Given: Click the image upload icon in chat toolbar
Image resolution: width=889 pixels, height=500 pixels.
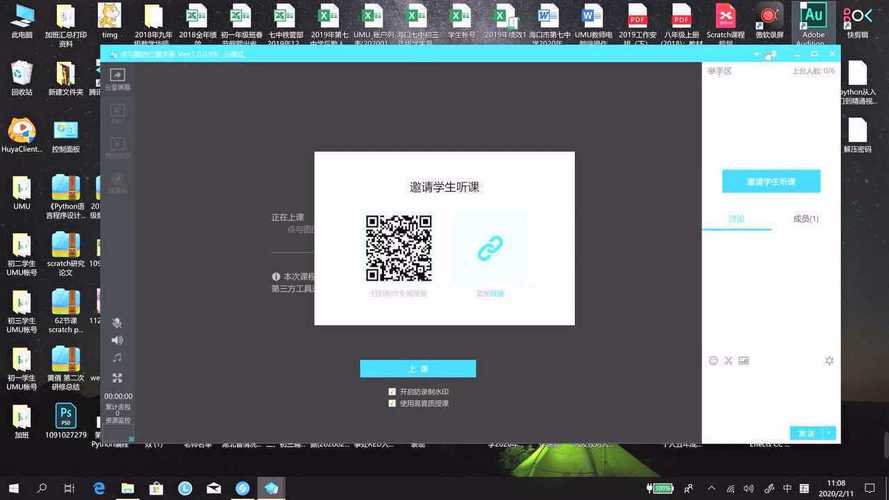Looking at the screenshot, I should [x=744, y=361].
